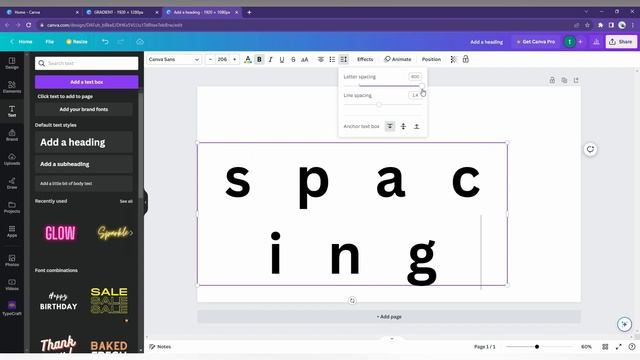
Task: Select the GLOW text style thumbnail
Action: pyautogui.click(x=60, y=233)
